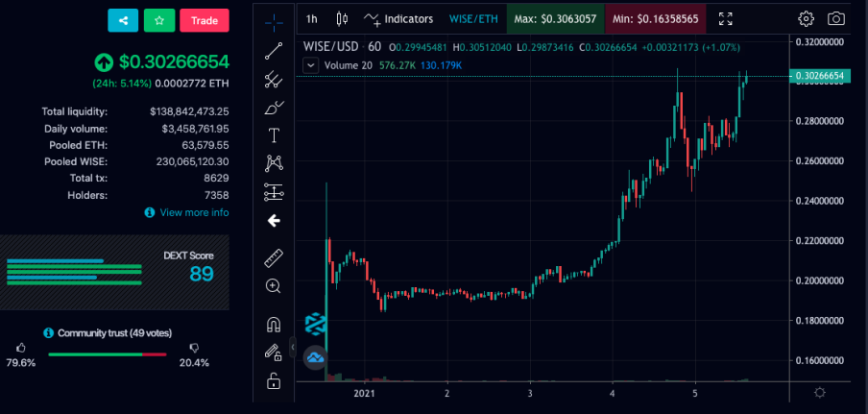Toggle stay in drawing mode pencil-lock
Image resolution: width=868 pixels, height=414 pixels.
(x=274, y=352)
